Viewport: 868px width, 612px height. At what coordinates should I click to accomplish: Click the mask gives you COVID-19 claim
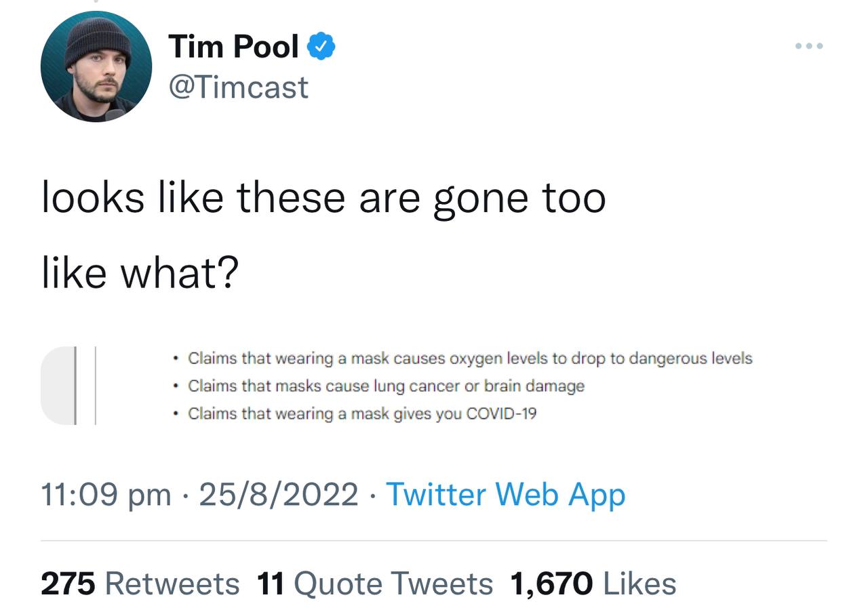click(362, 413)
